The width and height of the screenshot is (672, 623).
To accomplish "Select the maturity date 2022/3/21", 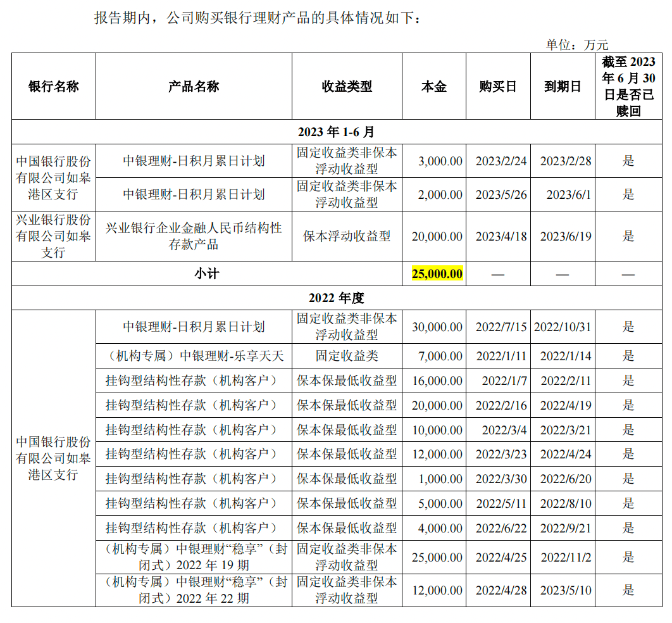I will 566,430.
